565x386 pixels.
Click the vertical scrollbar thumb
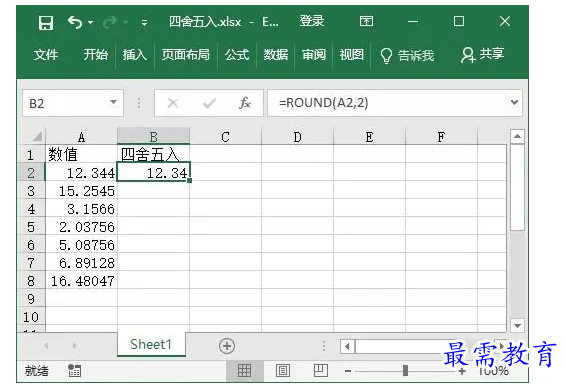[x=517, y=187]
